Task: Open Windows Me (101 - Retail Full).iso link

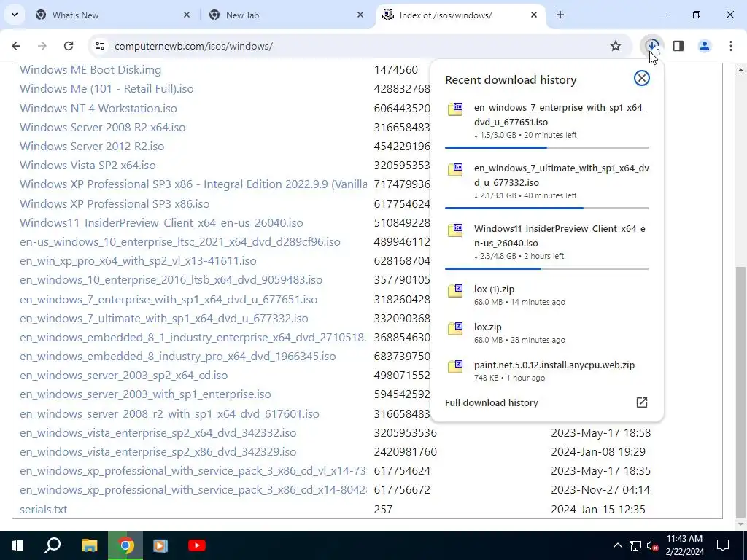Action: pyautogui.click(x=107, y=89)
